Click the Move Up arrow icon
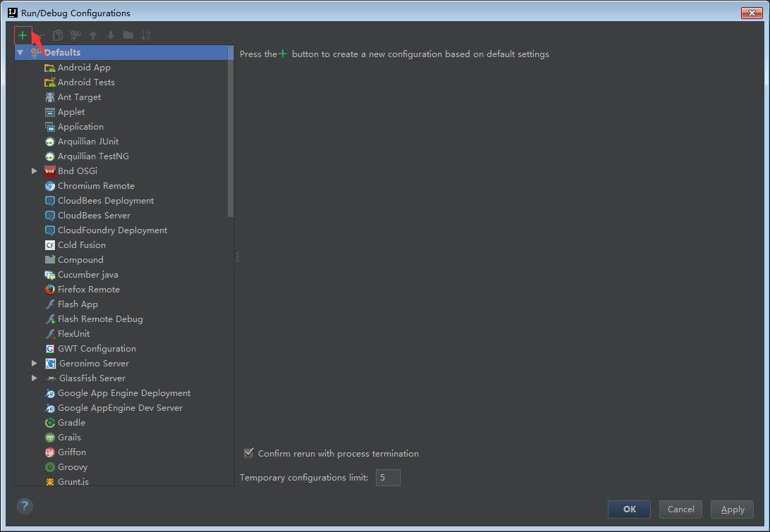This screenshot has height=532, width=770. (x=93, y=35)
